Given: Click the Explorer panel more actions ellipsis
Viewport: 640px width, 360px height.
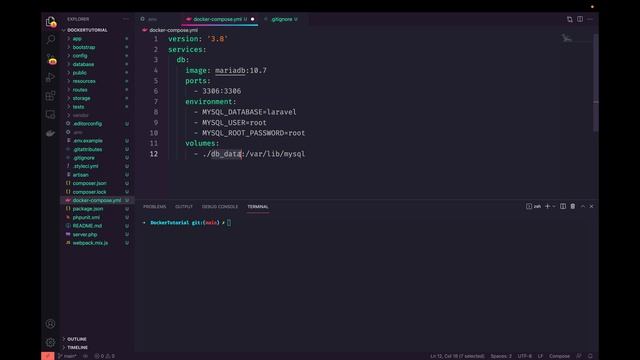Looking at the screenshot, I should [x=126, y=19].
